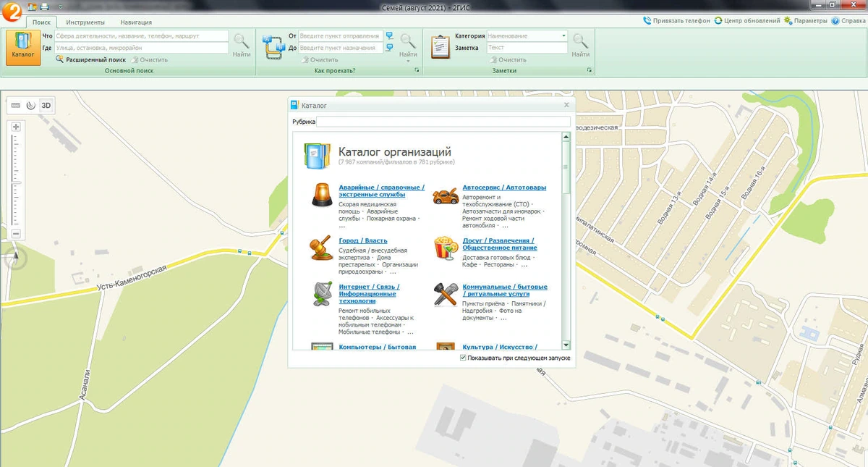Click the Что search input field

[141, 35]
